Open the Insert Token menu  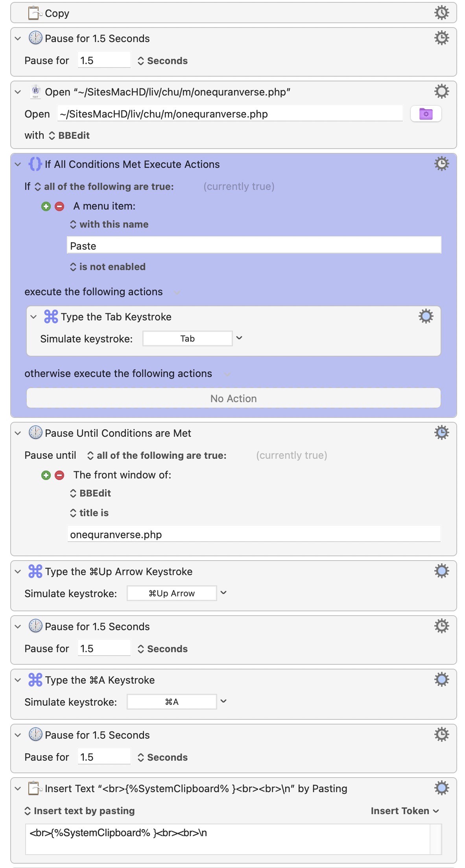[405, 811]
